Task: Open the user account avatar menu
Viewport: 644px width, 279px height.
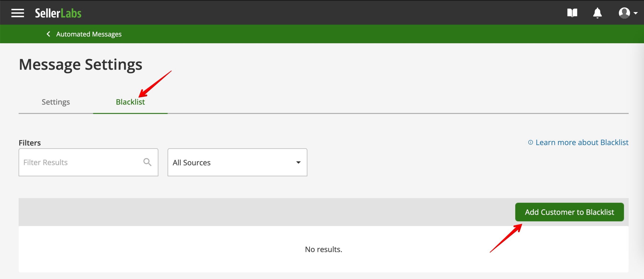Action: pos(628,13)
